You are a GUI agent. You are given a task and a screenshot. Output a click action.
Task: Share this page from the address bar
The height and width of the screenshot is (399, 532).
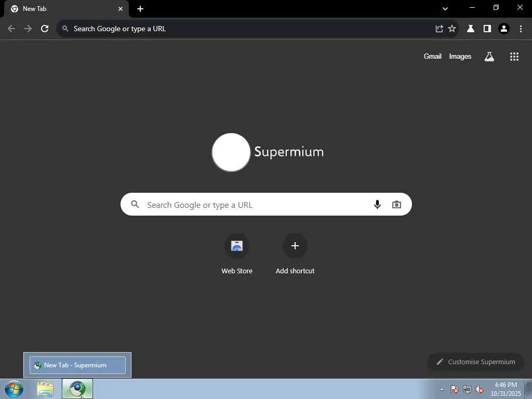(440, 29)
